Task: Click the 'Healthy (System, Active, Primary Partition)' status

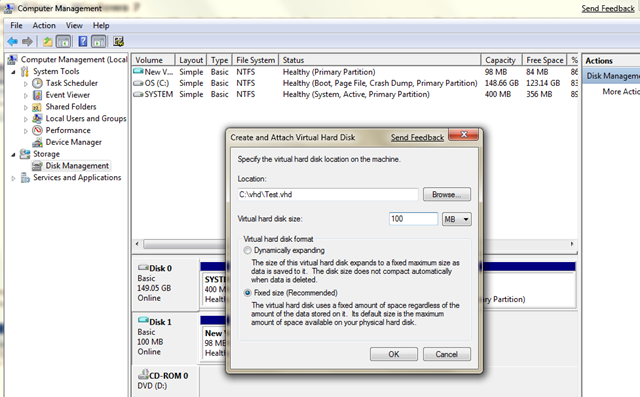Action: (x=356, y=94)
